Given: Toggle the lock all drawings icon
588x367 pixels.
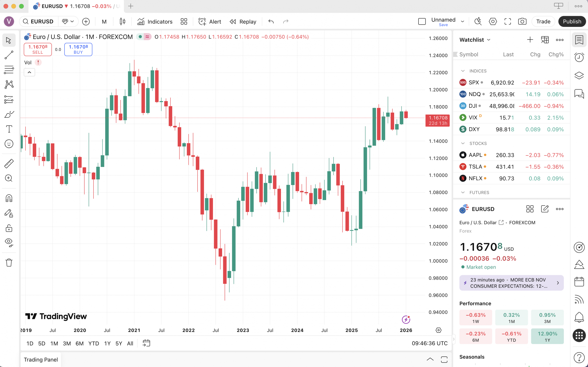Looking at the screenshot, I should click(x=9, y=228).
